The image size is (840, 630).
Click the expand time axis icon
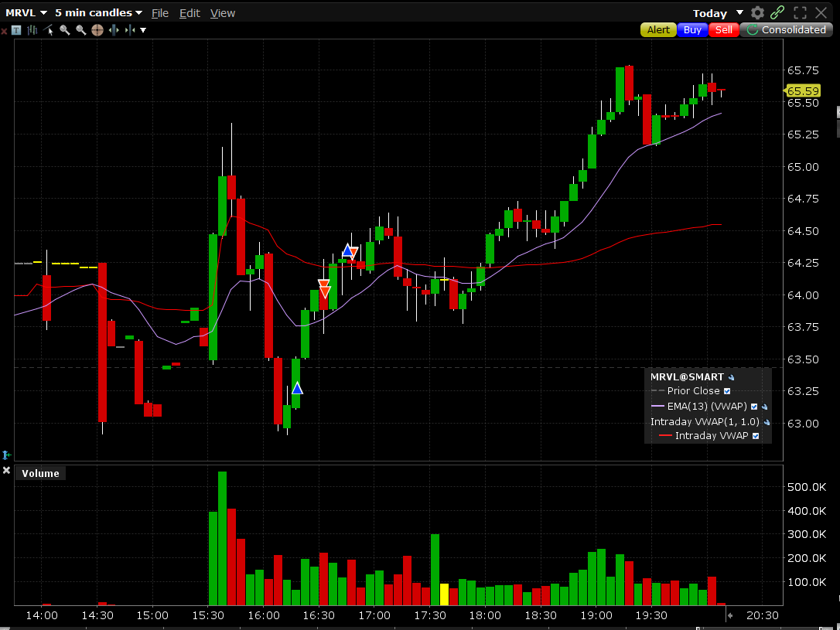(114, 30)
